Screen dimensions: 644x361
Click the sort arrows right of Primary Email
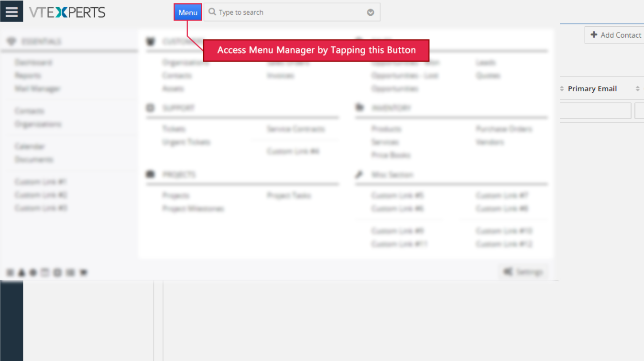(637, 88)
